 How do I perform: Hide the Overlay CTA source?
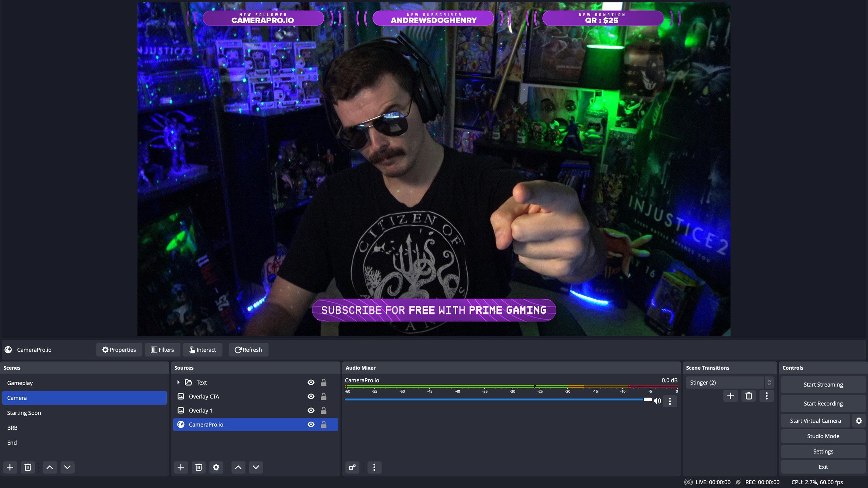311,396
